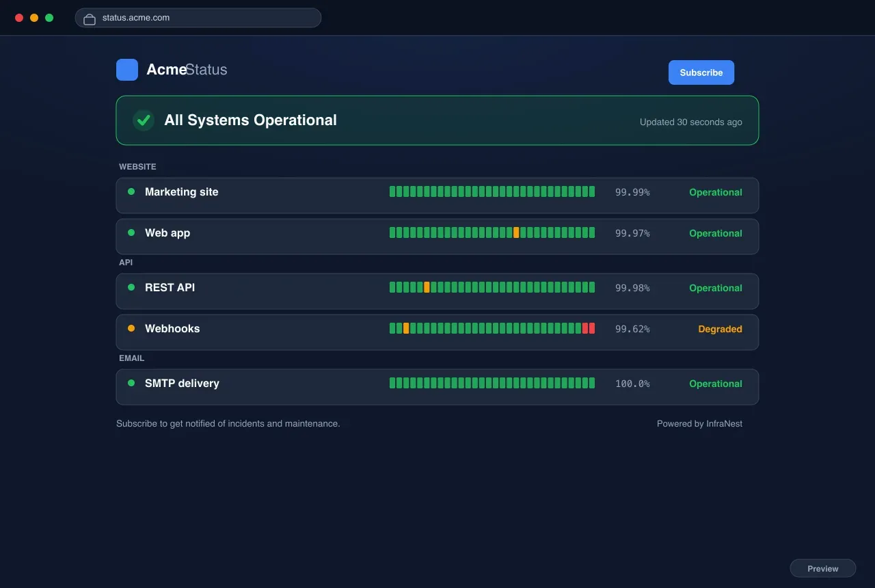The height and width of the screenshot is (588, 875).
Task: Click the All Systems Operational heading
Action: click(x=250, y=120)
